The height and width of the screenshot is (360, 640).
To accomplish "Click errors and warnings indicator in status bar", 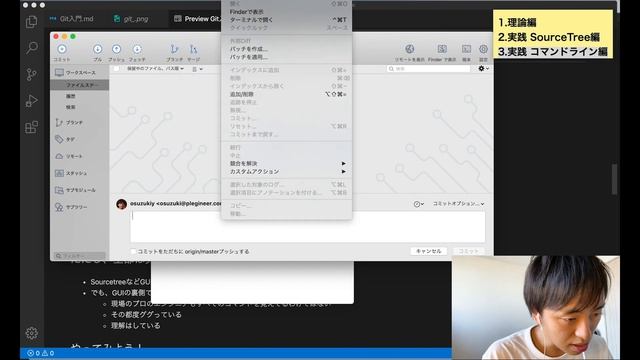I will (x=40, y=353).
